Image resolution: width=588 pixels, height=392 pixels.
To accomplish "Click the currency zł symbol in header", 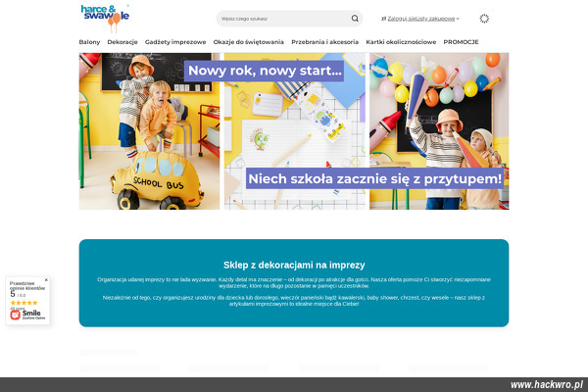I will tap(383, 19).
